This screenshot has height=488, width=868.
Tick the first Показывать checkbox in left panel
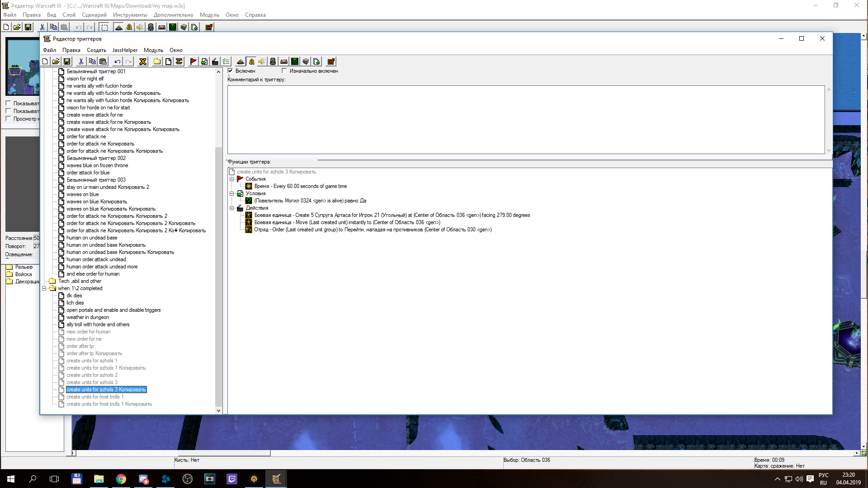click(x=8, y=103)
